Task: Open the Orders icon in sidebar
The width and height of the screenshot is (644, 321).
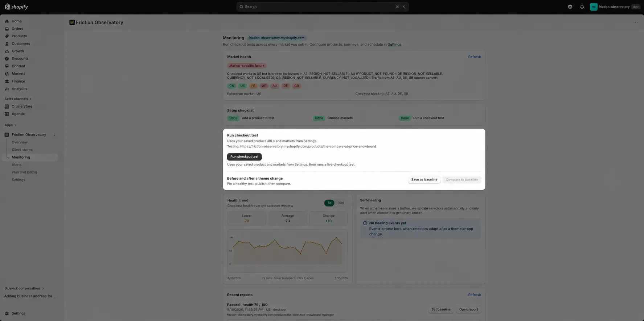Action: pyautogui.click(x=7, y=29)
